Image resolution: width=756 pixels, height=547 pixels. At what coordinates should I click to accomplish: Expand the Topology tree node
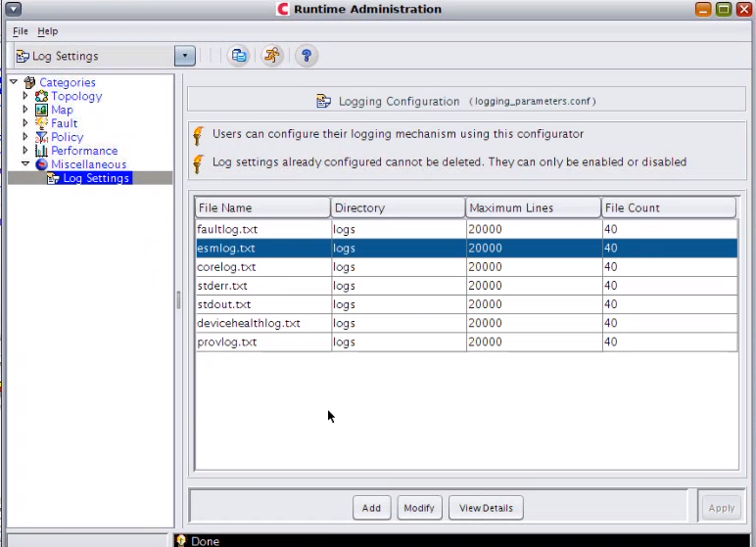click(25, 96)
